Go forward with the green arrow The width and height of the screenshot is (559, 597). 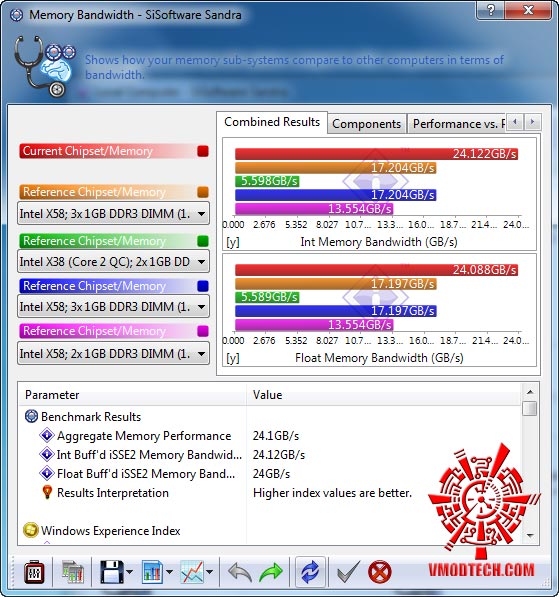tap(271, 572)
